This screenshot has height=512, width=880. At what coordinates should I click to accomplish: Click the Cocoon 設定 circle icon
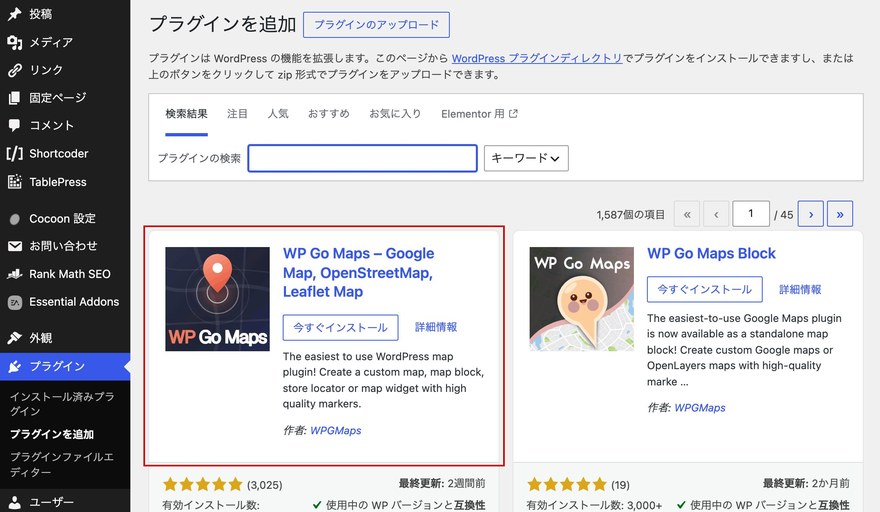pos(15,219)
